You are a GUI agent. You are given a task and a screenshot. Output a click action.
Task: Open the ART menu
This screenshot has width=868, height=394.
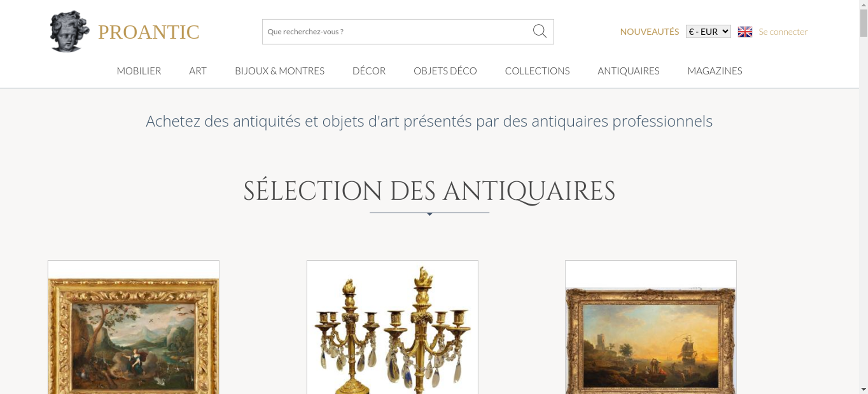coord(198,71)
